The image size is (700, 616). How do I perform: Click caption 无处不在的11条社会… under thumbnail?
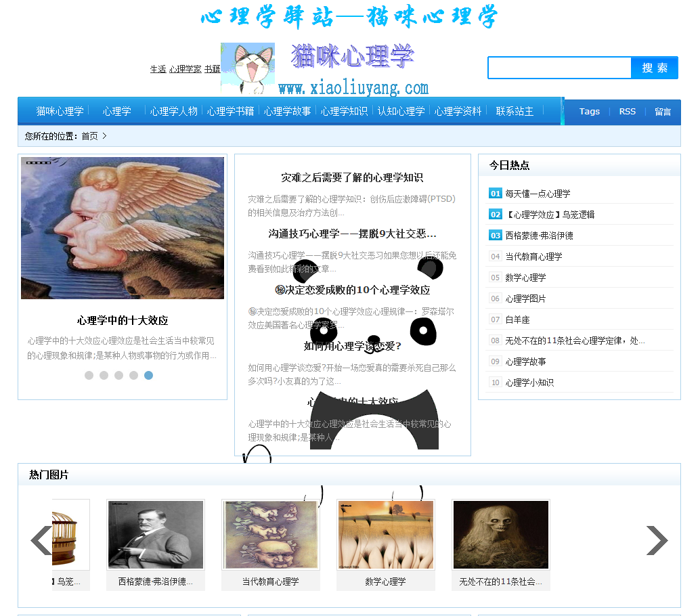click(500, 581)
